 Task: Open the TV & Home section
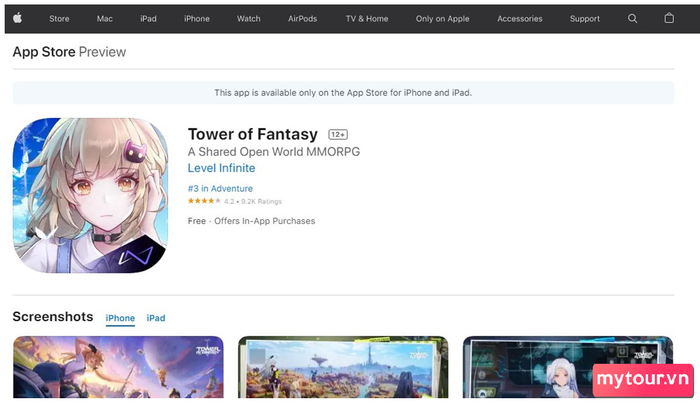pyautogui.click(x=367, y=19)
